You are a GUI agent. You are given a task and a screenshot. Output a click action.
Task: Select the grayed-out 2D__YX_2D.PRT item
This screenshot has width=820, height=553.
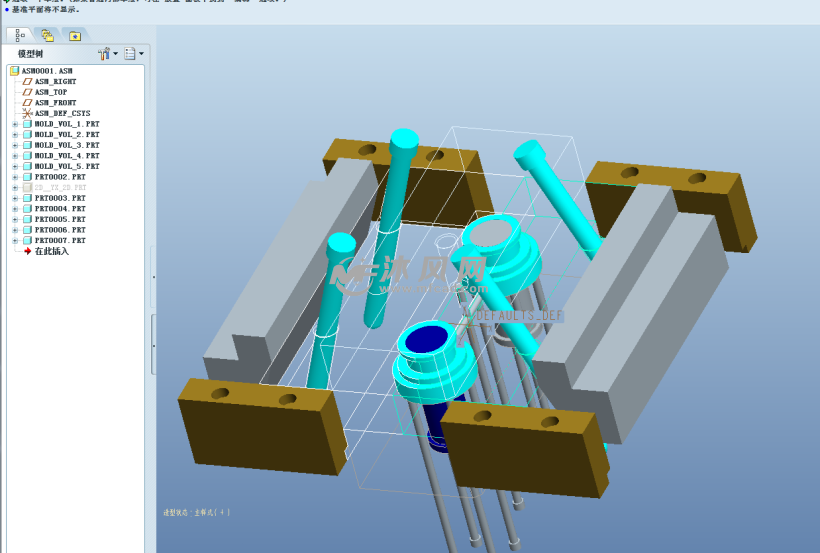pos(60,187)
